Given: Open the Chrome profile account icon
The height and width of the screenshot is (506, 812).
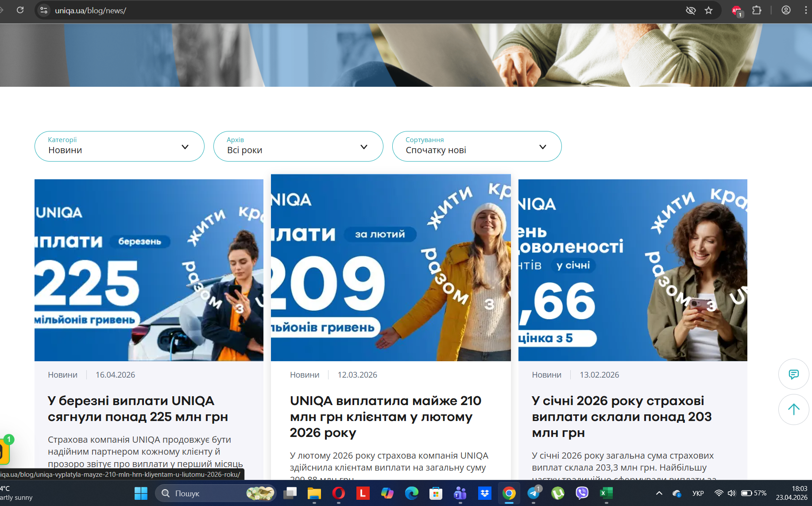Looking at the screenshot, I should (x=786, y=10).
